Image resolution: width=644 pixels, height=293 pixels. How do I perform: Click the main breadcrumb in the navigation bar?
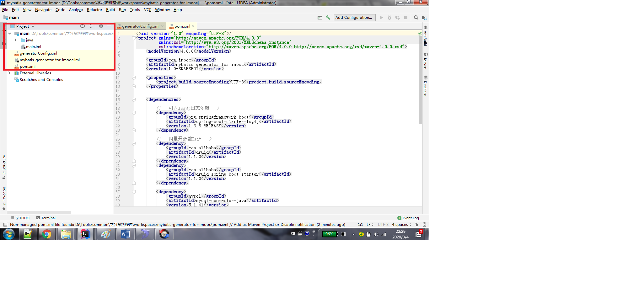coord(11,18)
